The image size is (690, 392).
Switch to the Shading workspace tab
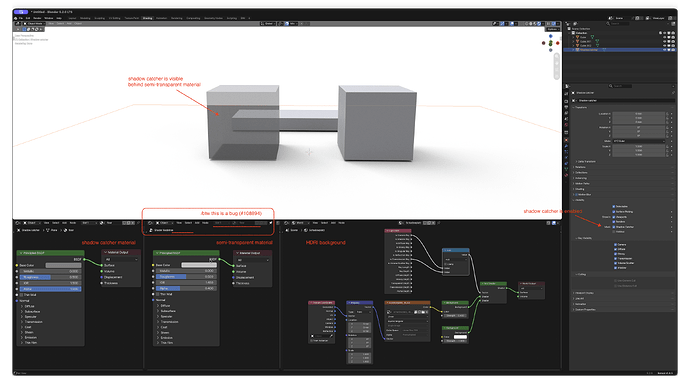[x=147, y=18]
